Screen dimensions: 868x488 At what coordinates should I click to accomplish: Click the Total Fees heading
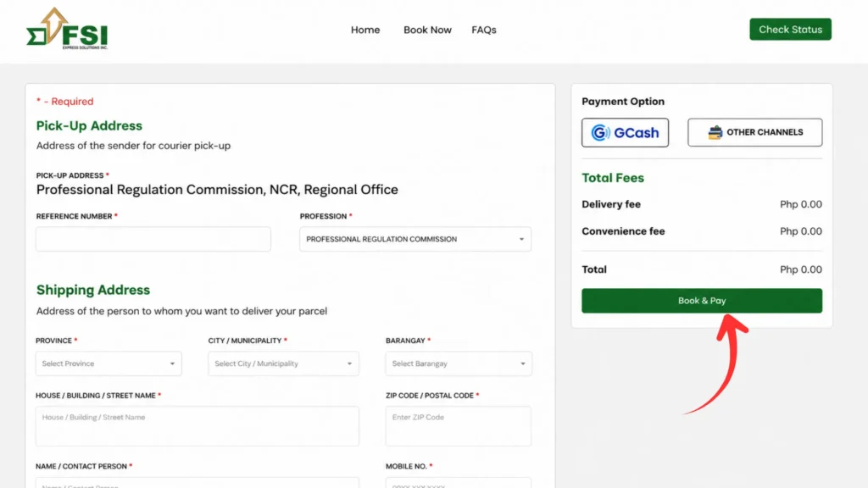(613, 178)
